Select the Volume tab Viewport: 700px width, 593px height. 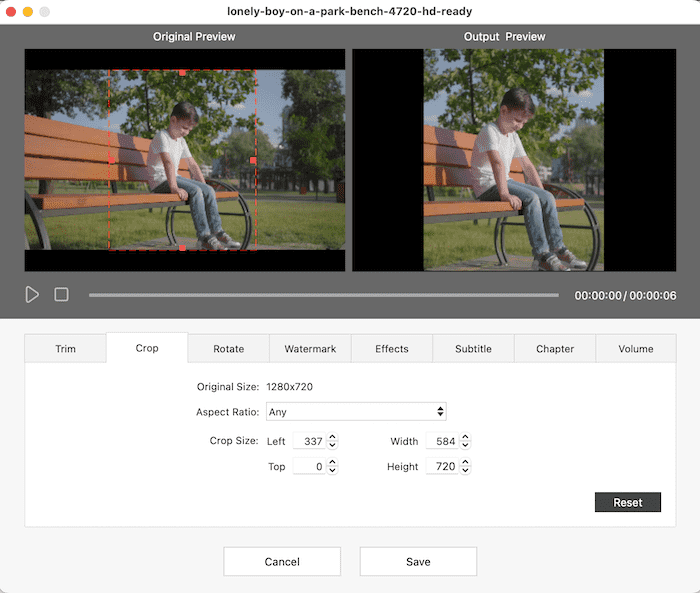pos(636,349)
